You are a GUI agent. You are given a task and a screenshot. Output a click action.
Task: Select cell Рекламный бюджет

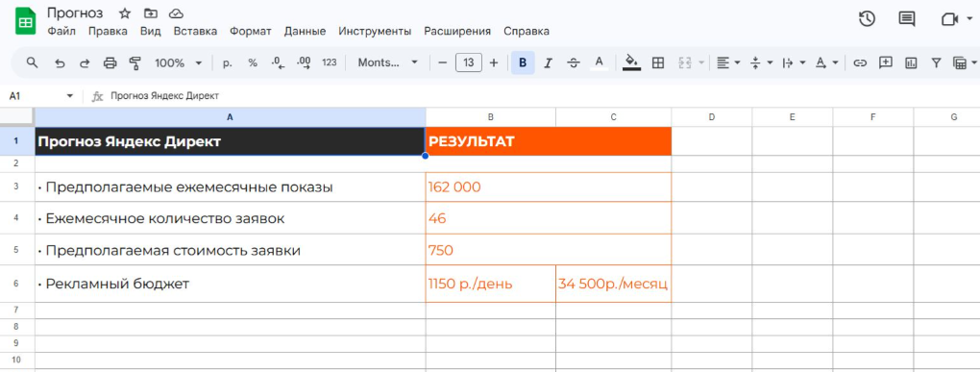[230, 284]
